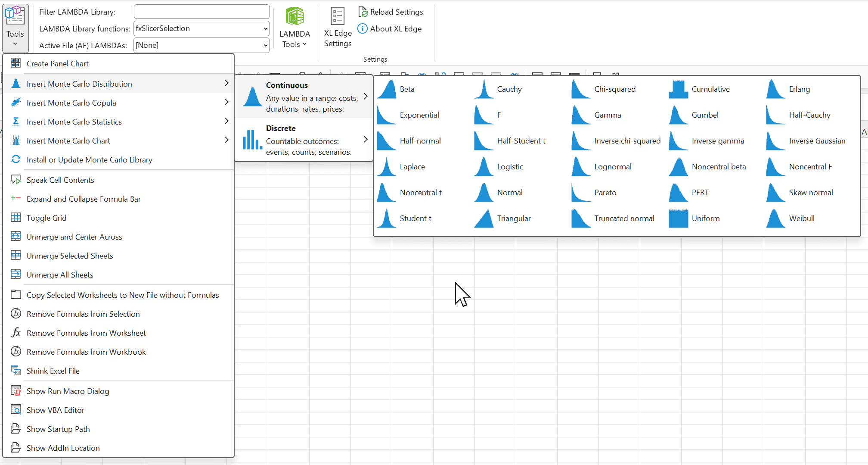
Task: Open Create Panel Chart menu item
Action: click(118, 64)
